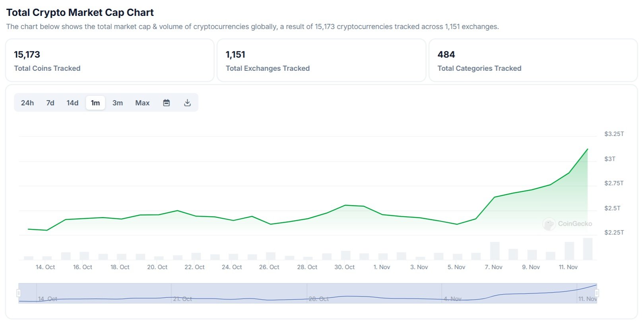Screen dimensions: 644x322
Task: Grab the right navigator range handle
Action: tap(597, 293)
